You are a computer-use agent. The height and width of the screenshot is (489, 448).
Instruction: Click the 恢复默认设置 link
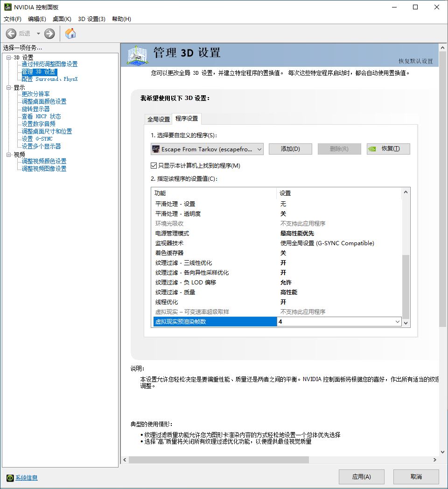point(416,61)
